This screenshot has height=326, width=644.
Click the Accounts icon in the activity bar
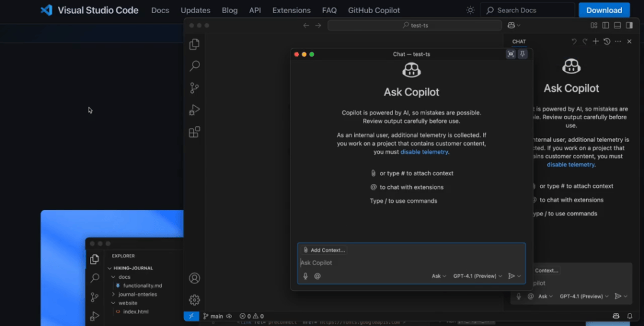click(x=195, y=278)
